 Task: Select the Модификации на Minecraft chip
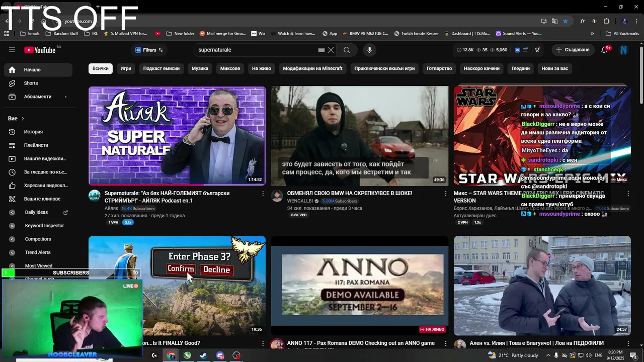pos(312,68)
